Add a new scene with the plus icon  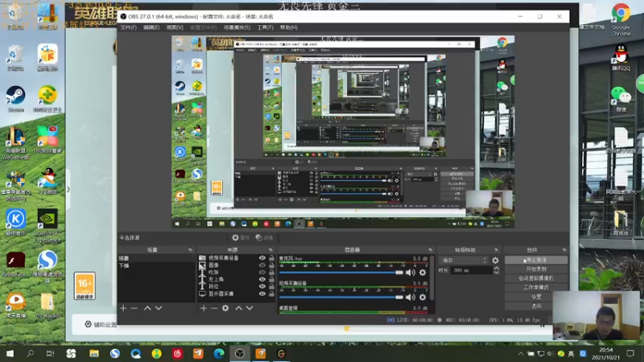[123, 308]
